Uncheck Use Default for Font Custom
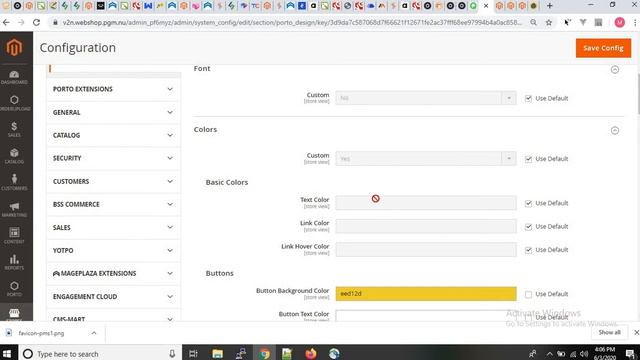Image resolution: width=640 pixels, height=360 pixels. point(528,98)
